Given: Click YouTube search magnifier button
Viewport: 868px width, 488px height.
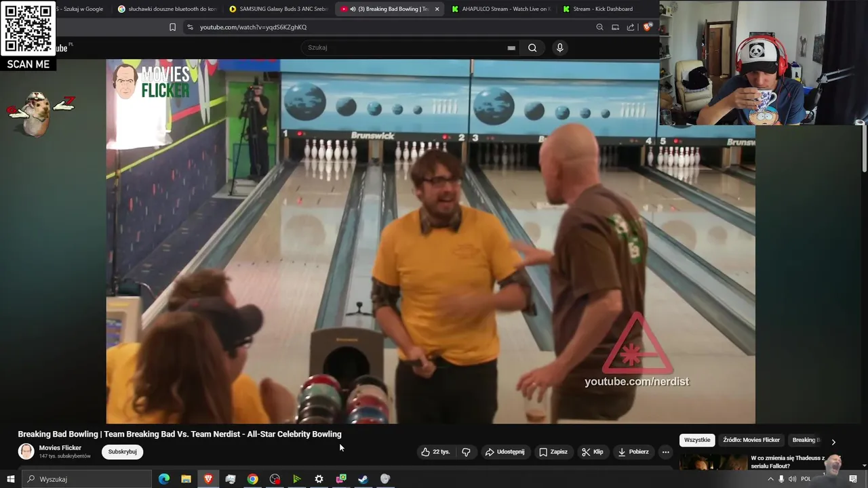Looking at the screenshot, I should [532, 47].
